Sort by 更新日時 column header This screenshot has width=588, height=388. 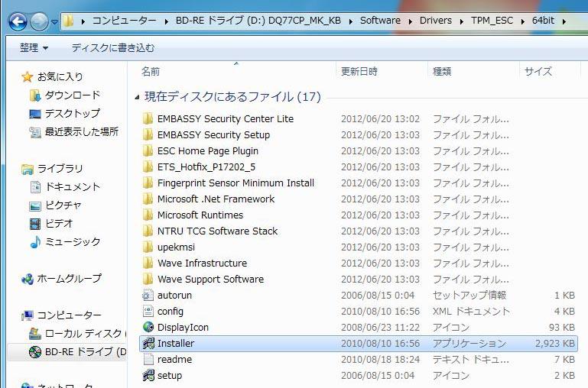[359, 71]
